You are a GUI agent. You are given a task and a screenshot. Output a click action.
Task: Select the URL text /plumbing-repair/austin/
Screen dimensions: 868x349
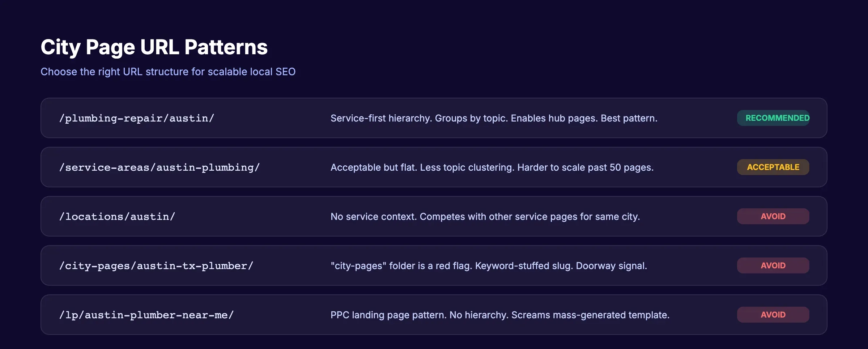click(137, 118)
